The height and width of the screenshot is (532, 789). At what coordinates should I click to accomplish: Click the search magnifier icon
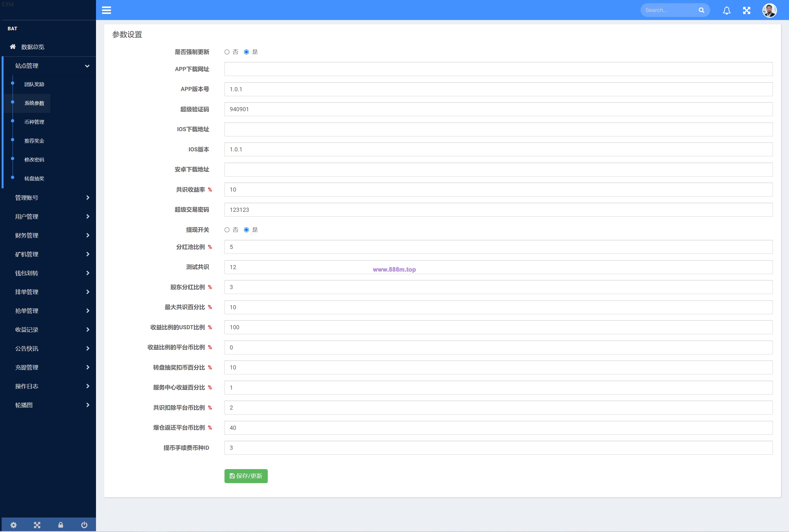coord(701,10)
